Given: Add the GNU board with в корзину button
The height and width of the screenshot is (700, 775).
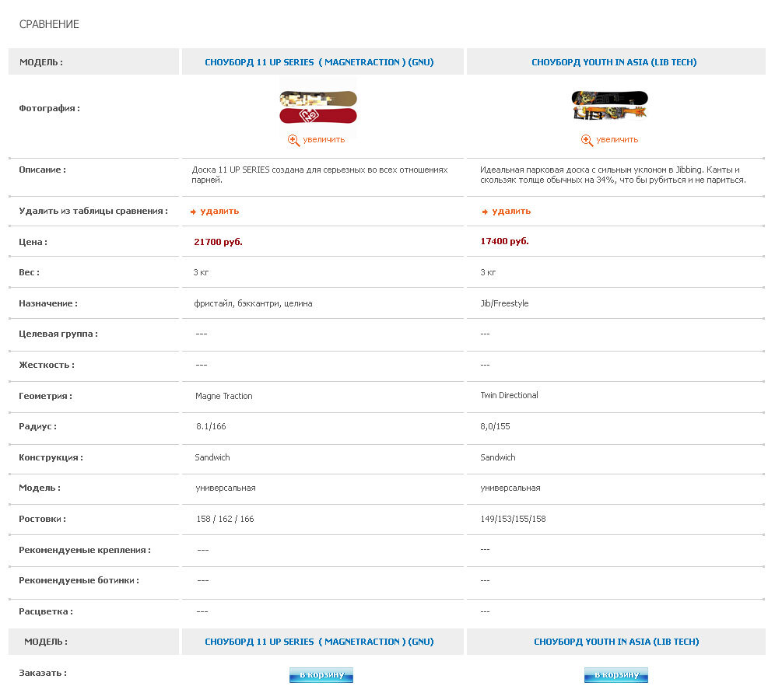Looking at the screenshot, I should [x=321, y=675].
